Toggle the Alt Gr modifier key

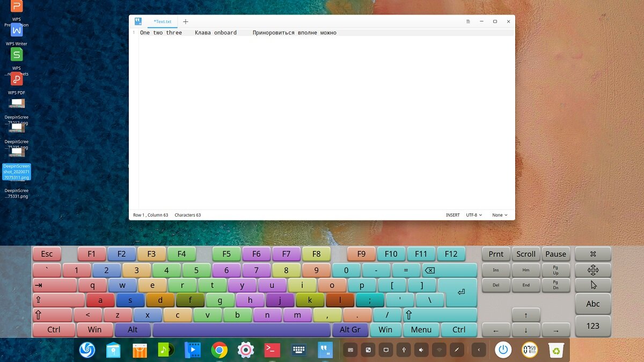coord(350,330)
